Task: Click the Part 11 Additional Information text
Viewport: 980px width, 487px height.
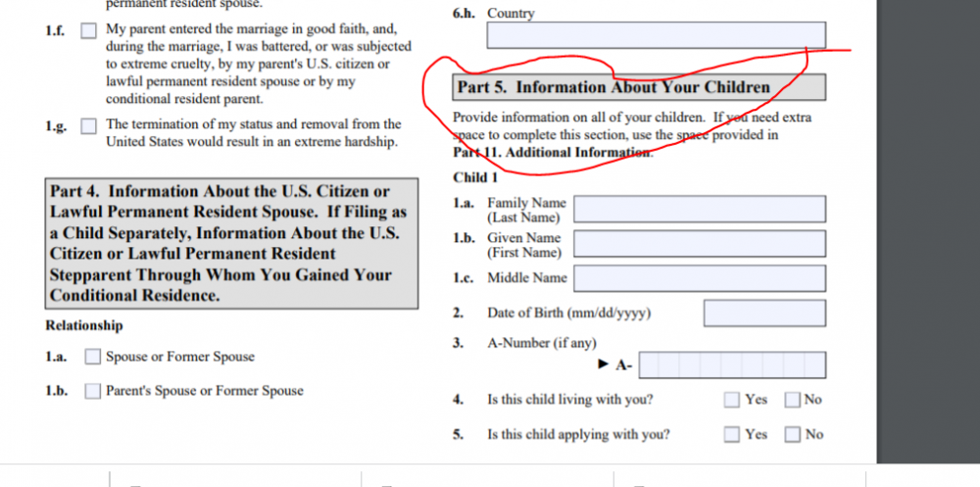Action: (552, 152)
